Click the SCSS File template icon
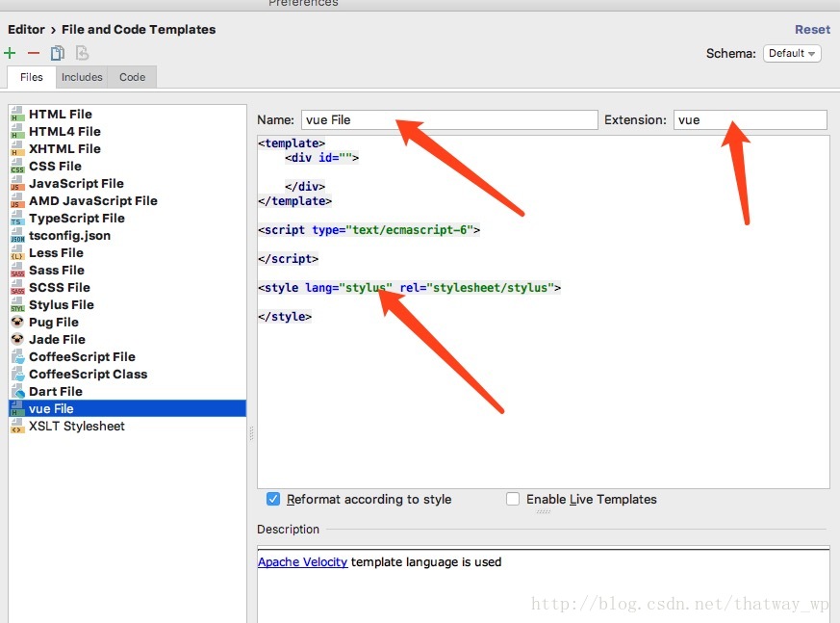 tap(17, 287)
